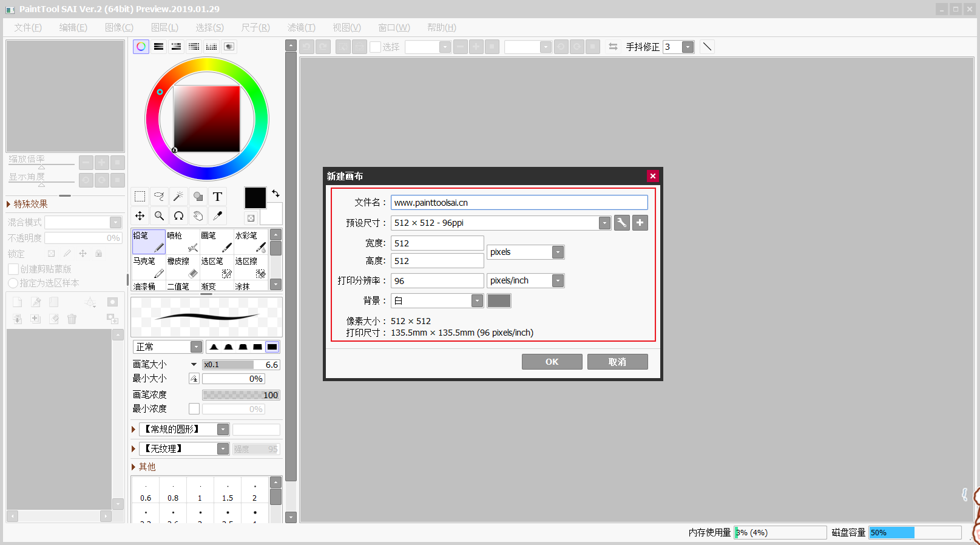Select the Rotate view tool

point(178,215)
